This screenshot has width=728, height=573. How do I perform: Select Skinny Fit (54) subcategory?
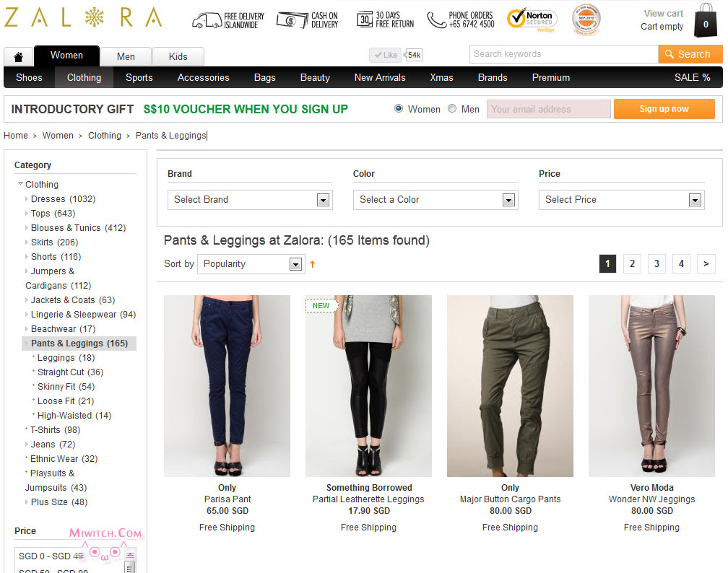click(x=66, y=387)
